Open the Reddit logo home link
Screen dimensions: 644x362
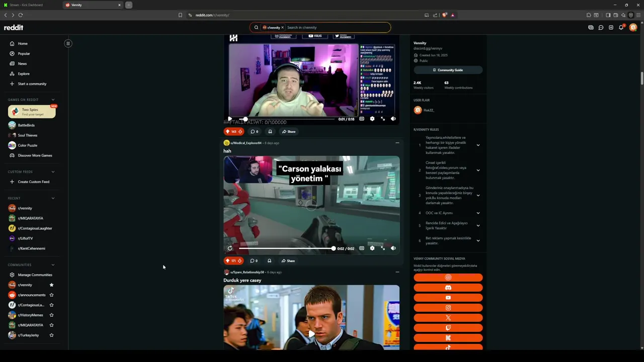coord(14,28)
